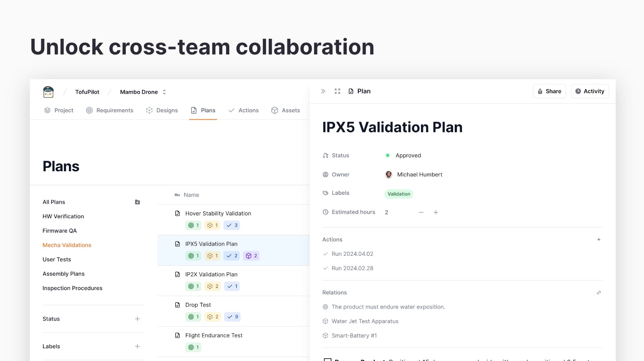Open the Drop Test plan
Image resolution: width=644 pixels, height=361 pixels.
198,305
